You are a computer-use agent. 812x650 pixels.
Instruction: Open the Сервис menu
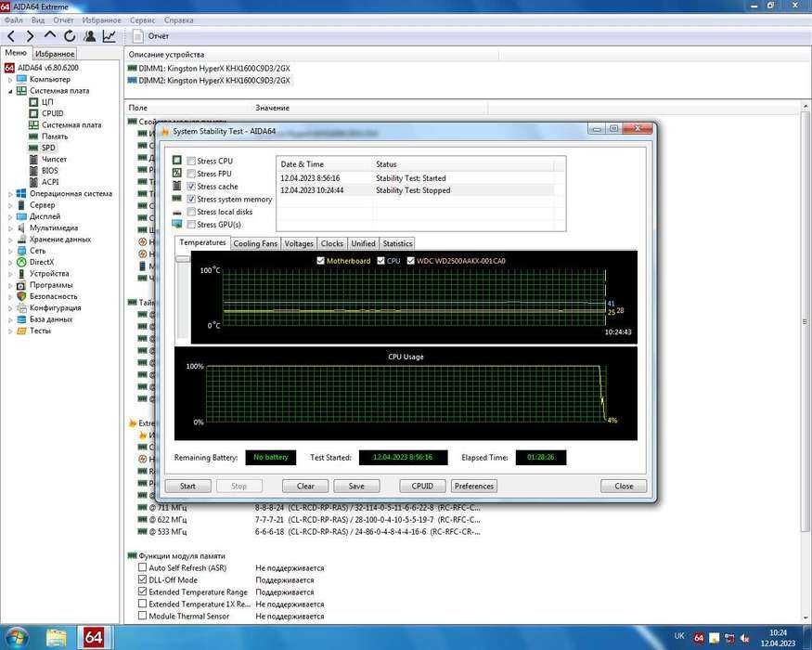pyautogui.click(x=142, y=20)
